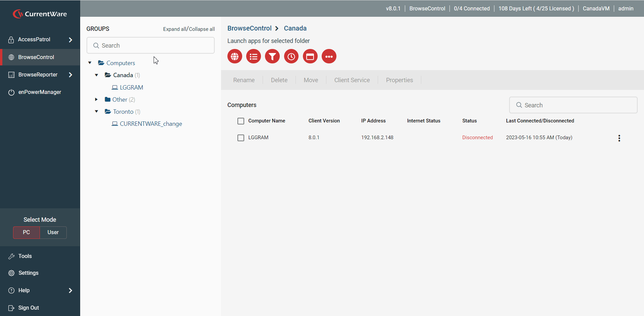
Task: Click the groups search magnifier icon
Action: pyautogui.click(x=96, y=46)
